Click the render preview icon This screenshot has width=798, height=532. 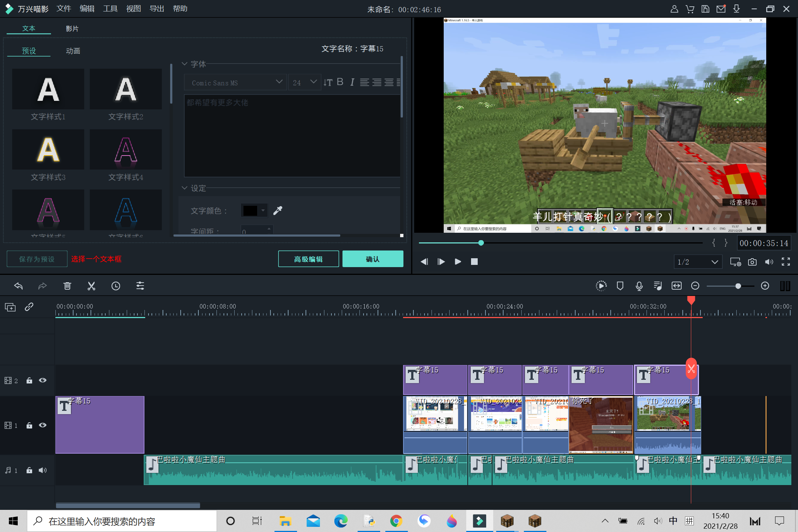[601, 286]
